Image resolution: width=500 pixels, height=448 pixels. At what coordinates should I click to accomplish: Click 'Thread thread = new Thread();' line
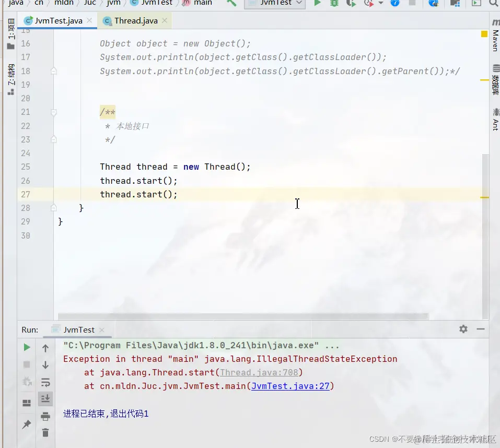(x=175, y=167)
